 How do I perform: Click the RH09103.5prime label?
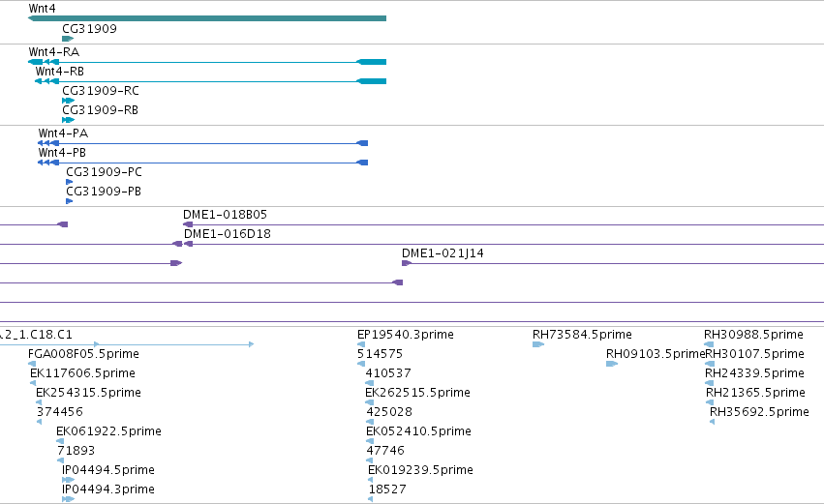point(656,354)
